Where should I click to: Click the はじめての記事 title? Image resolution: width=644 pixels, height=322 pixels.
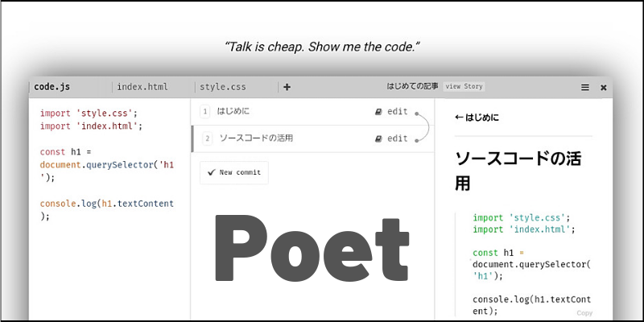pyautogui.click(x=413, y=86)
